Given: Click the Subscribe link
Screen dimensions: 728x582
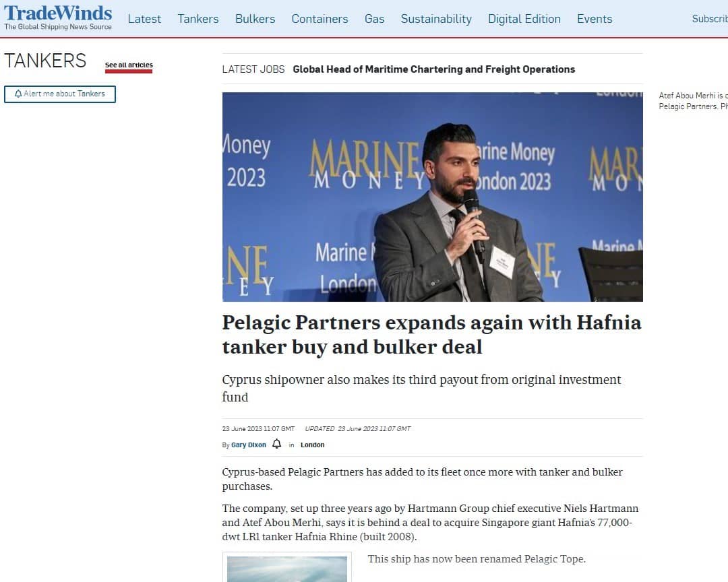Looking at the screenshot, I should (x=710, y=19).
